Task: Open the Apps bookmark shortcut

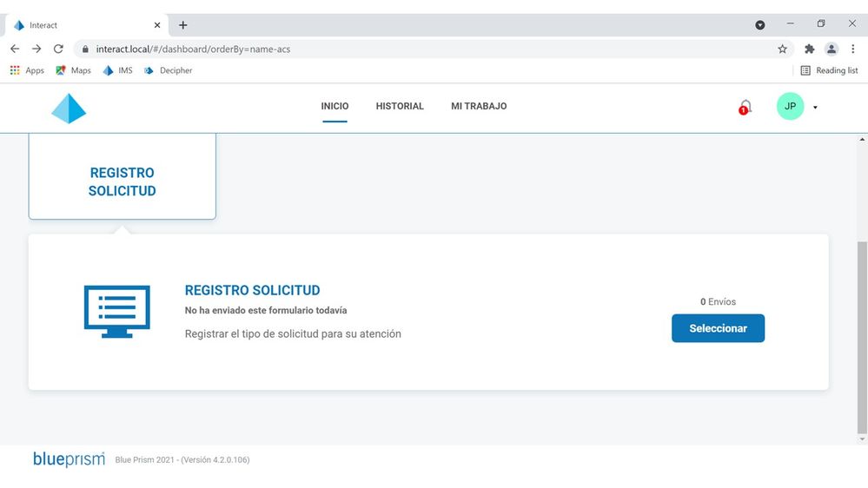Action: [27, 70]
